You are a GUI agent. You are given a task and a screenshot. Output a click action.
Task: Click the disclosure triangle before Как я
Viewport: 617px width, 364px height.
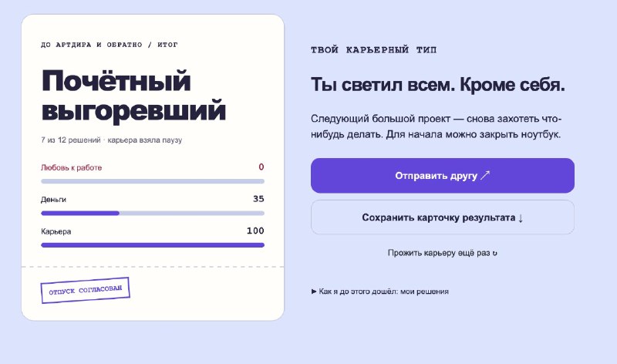pyautogui.click(x=314, y=292)
